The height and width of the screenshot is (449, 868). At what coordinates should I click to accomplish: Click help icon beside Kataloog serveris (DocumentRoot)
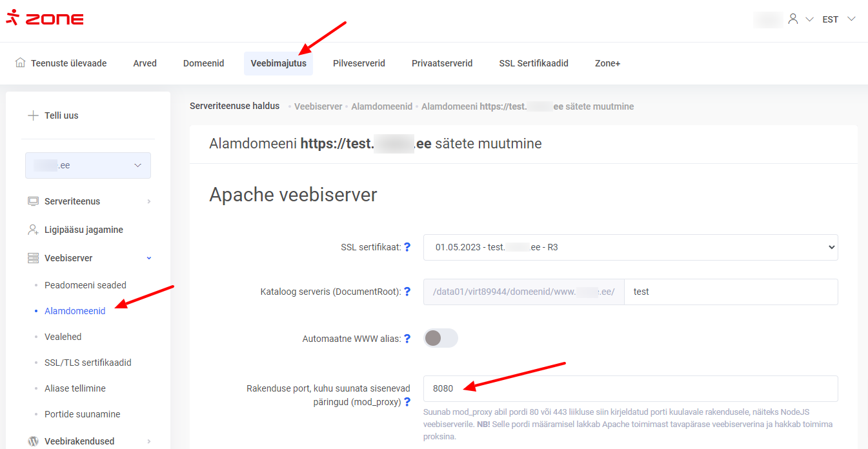click(407, 292)
